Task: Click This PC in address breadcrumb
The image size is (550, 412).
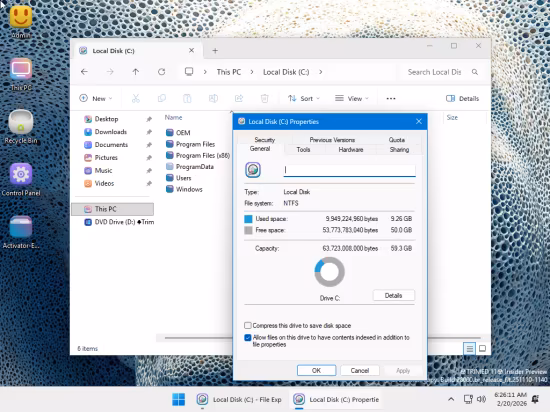Action: (x=229, y=72)
